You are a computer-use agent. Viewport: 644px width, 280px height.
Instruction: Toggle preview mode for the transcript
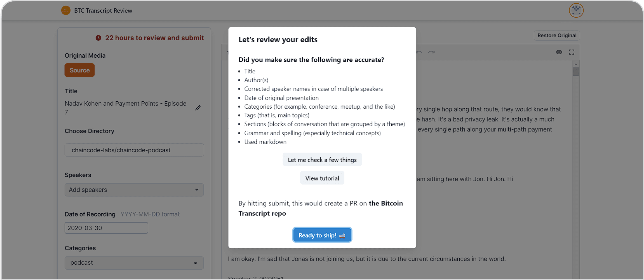click(x=559, y=52)
